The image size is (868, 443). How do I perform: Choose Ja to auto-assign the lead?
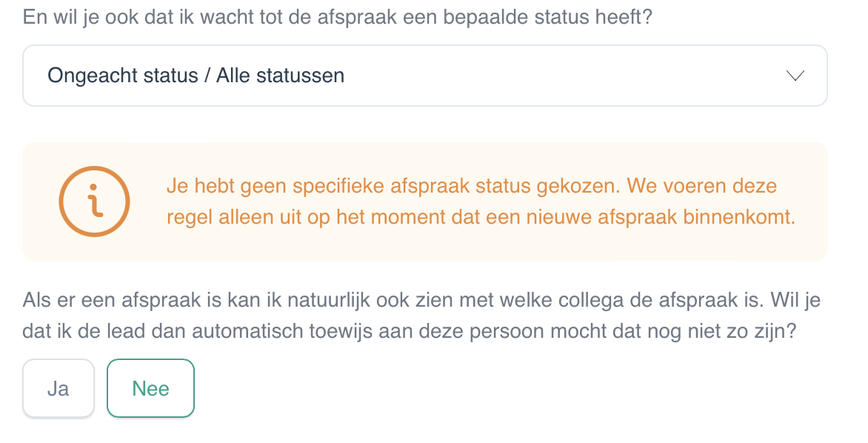[x=58, y=388]
